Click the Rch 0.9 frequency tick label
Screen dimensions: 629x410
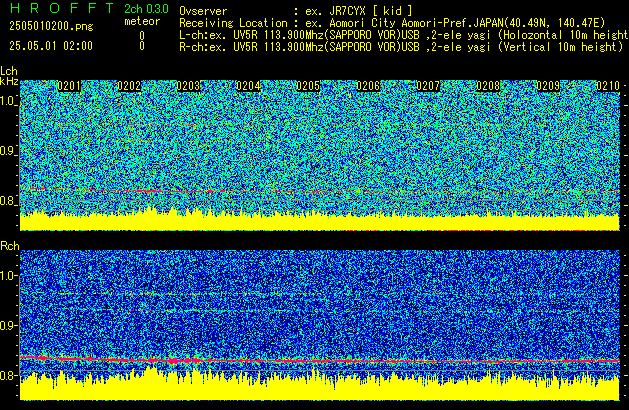pos(8,325)
